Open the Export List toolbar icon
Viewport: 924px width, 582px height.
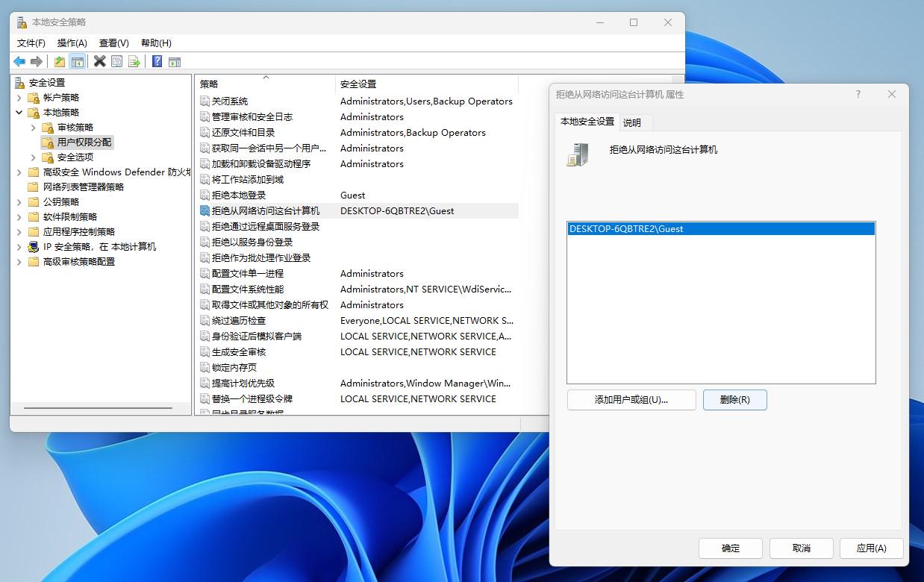click(134, 61)
